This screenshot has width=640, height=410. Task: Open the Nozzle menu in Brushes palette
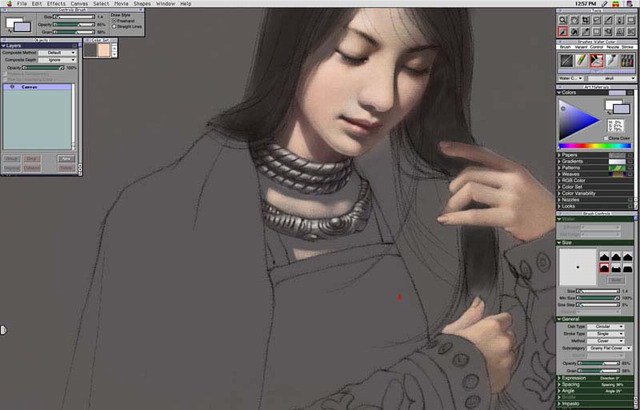coord(612,47)
